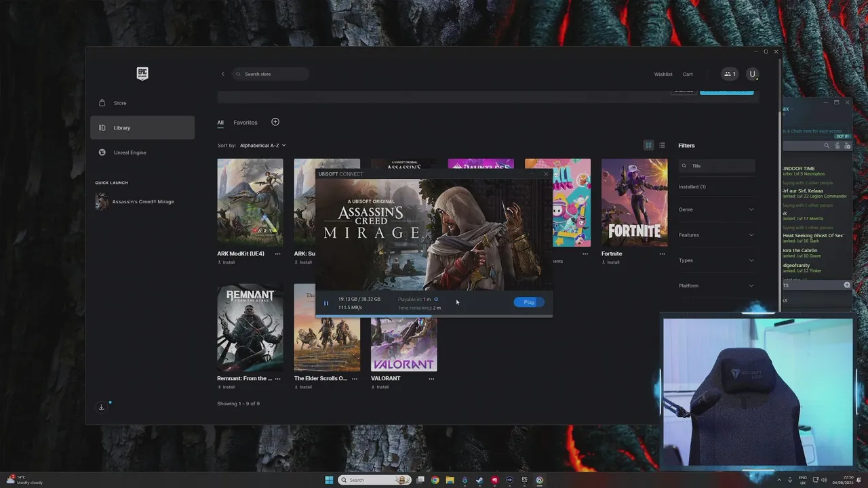Quick launch Assassin's Creed Mirage
This screenshot has height=488, width=868.
142,201
